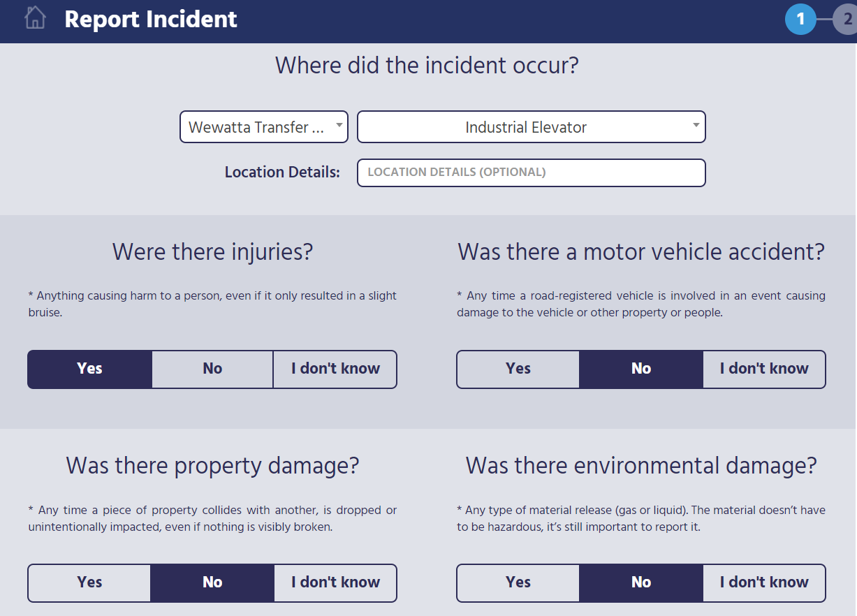Select I don't know for injuries
Viewport: 857px width, 616px height.
click(x=335, y=369)
